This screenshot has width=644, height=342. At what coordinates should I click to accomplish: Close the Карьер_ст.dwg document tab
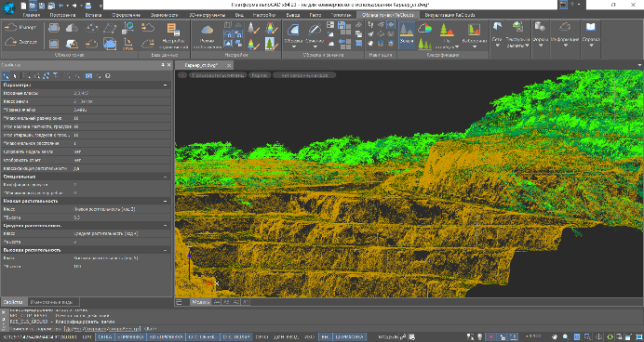229,65
